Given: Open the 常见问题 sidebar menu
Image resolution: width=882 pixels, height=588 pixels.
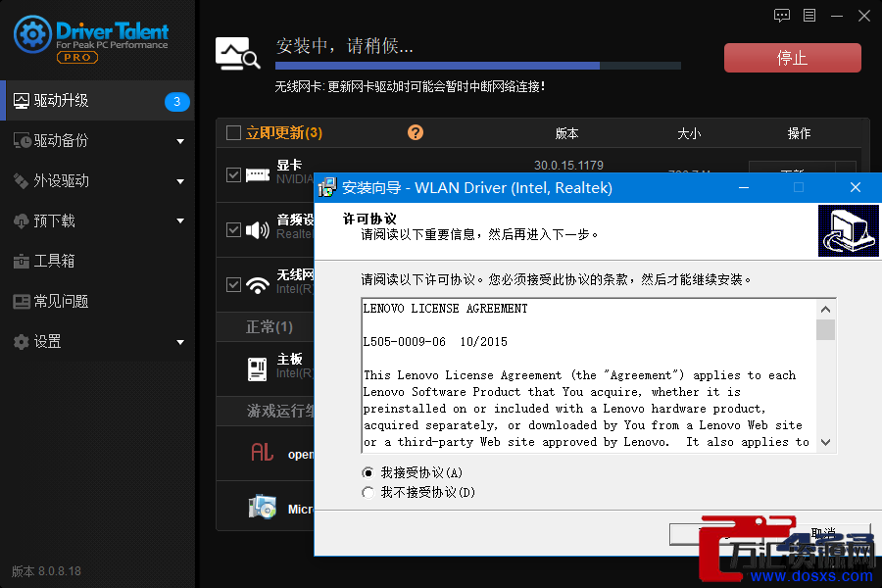Looking at the screenshot, I should 97,302.
